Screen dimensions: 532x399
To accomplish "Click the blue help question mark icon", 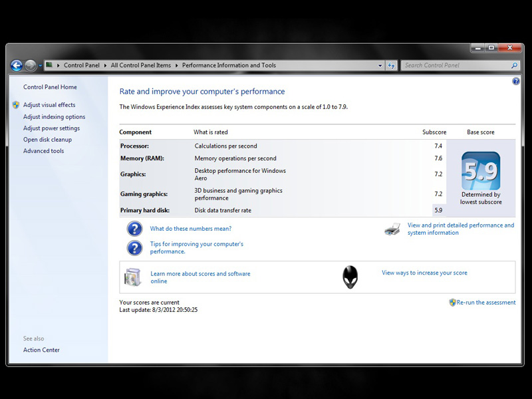I will pyautogui.click(x=516, y=81).
